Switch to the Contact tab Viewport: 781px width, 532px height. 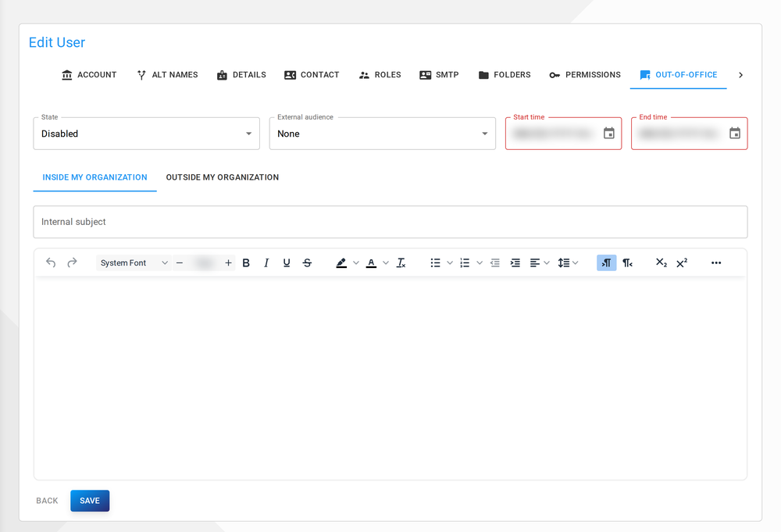pyautogui.click(x=312, y=75)
